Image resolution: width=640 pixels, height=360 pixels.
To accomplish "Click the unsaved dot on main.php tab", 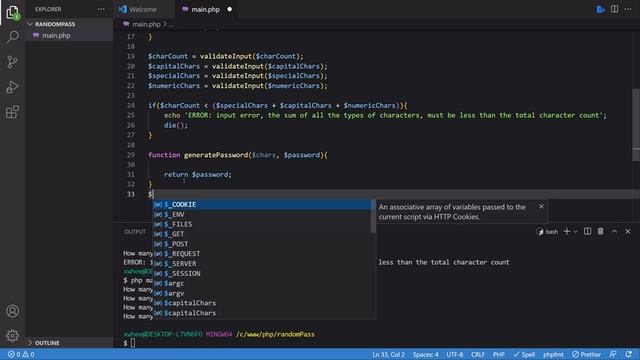I will [x=229, y=9].
